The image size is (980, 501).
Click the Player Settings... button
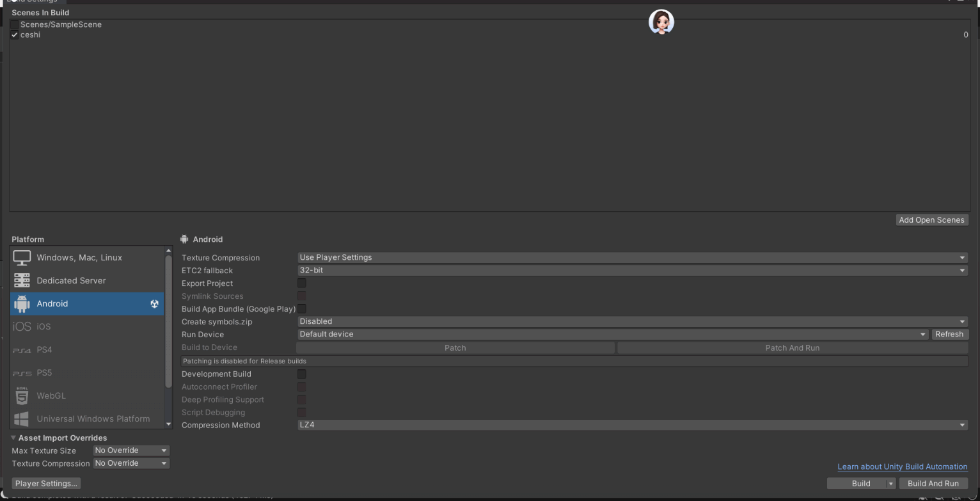point(46,484)
